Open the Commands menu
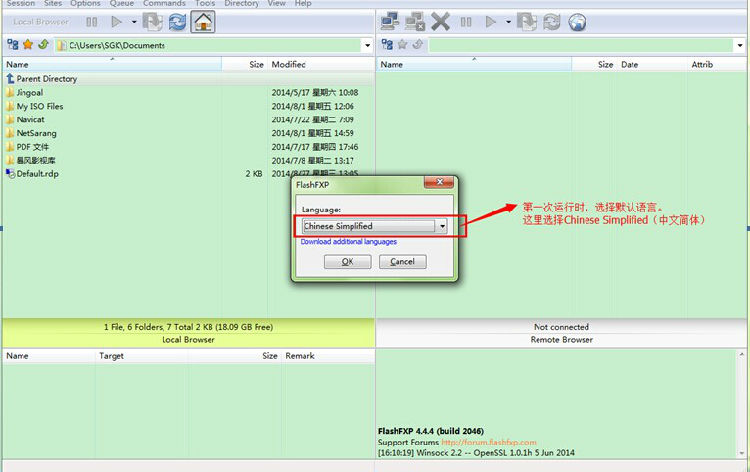Image resolution: width=750 pixels, height=472 pixels. pos(163,4)
